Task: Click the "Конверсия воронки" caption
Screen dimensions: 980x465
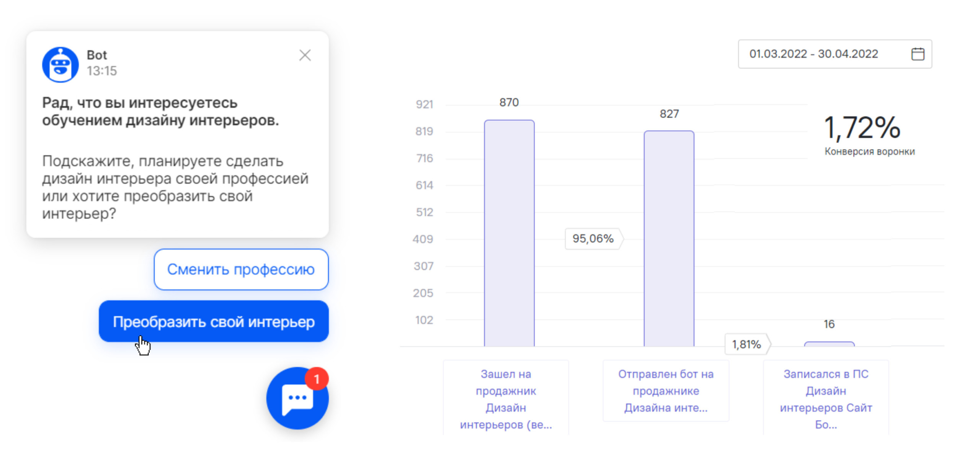Action: click(x=869, y=151)
